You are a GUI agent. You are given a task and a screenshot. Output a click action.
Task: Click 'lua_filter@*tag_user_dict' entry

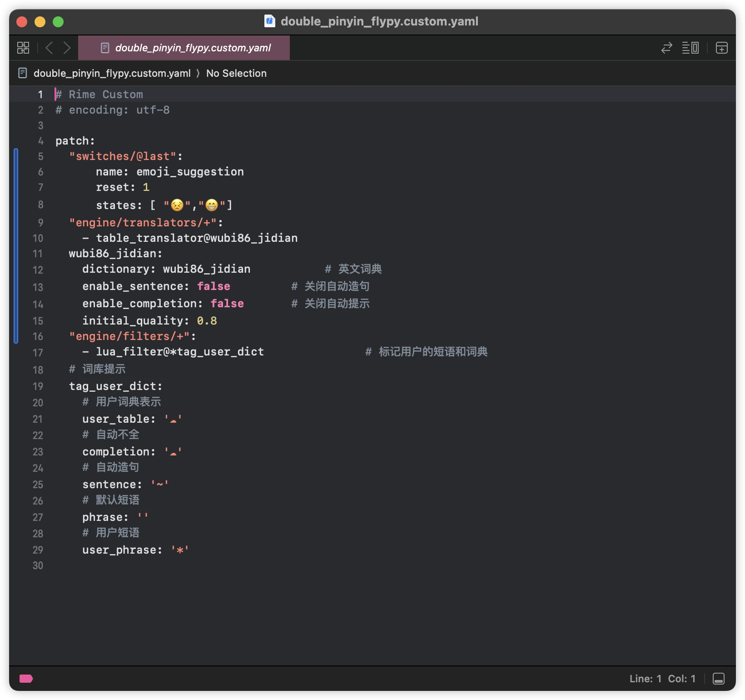pos(180,352)
